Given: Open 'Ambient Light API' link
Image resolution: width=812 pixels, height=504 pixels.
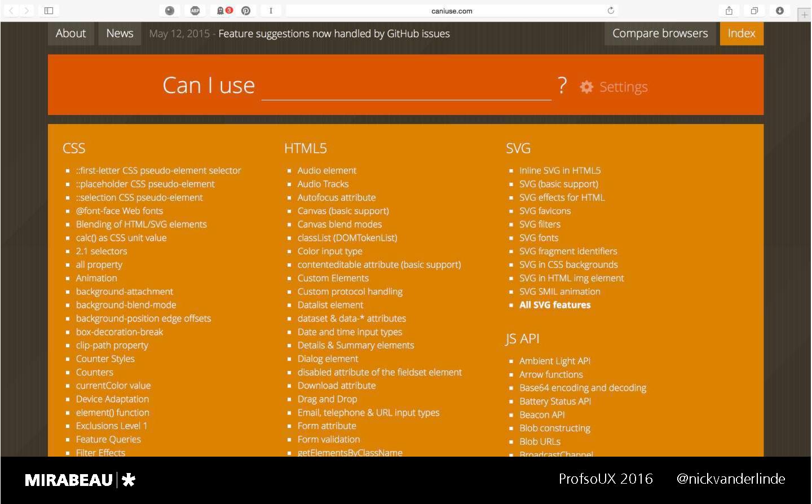Looking at the screenshot, I should (x=555, y=361).
